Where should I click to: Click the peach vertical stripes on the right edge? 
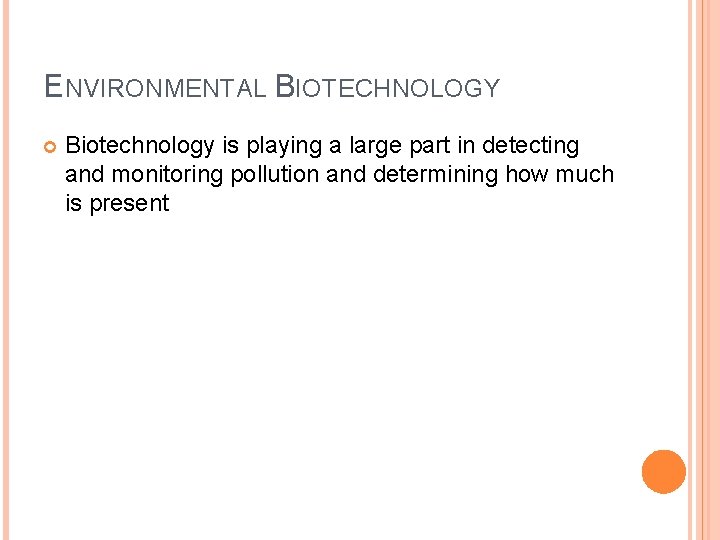704,270
